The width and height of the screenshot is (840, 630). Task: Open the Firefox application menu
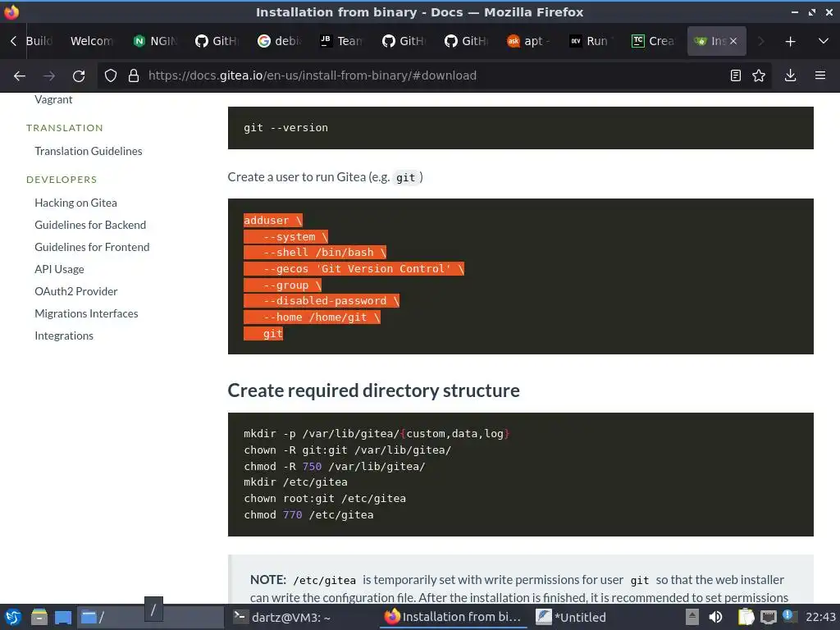pyautogui.click(x=819, y=75)
